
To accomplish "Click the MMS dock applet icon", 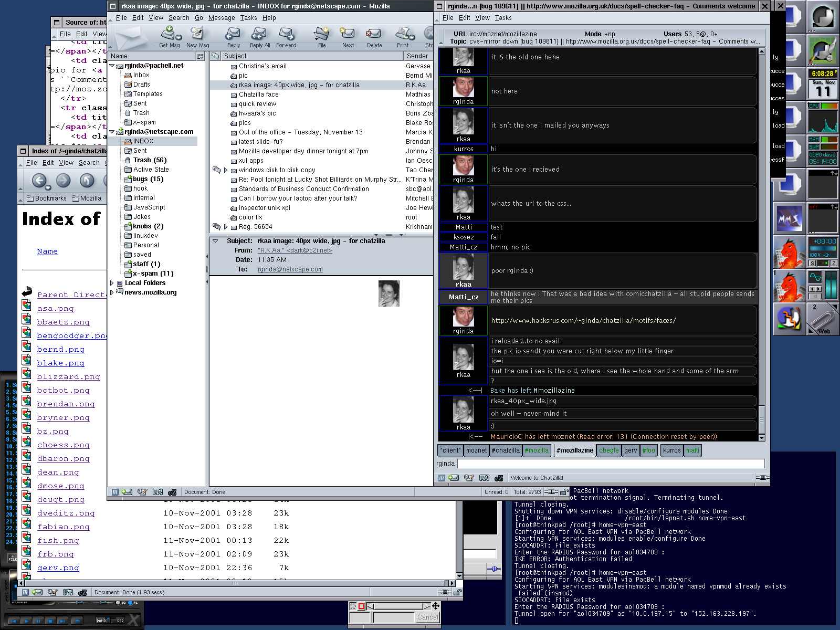I will click(x=790, y=218).
